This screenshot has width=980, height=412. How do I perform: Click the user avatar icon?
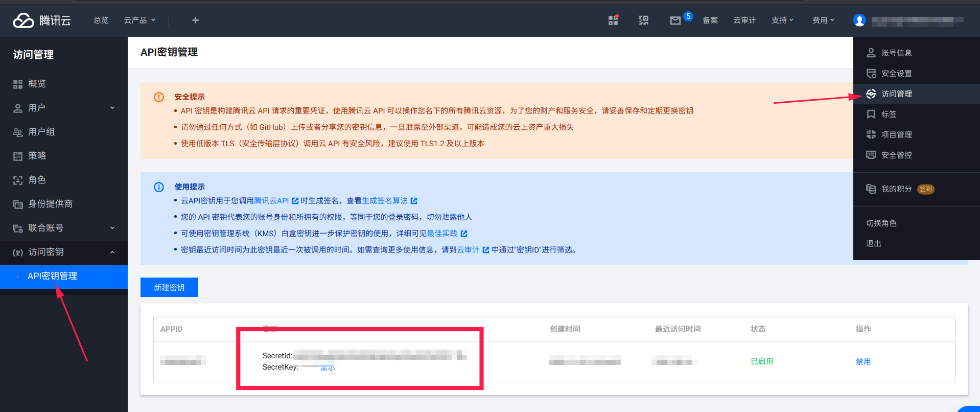(859, 20)
